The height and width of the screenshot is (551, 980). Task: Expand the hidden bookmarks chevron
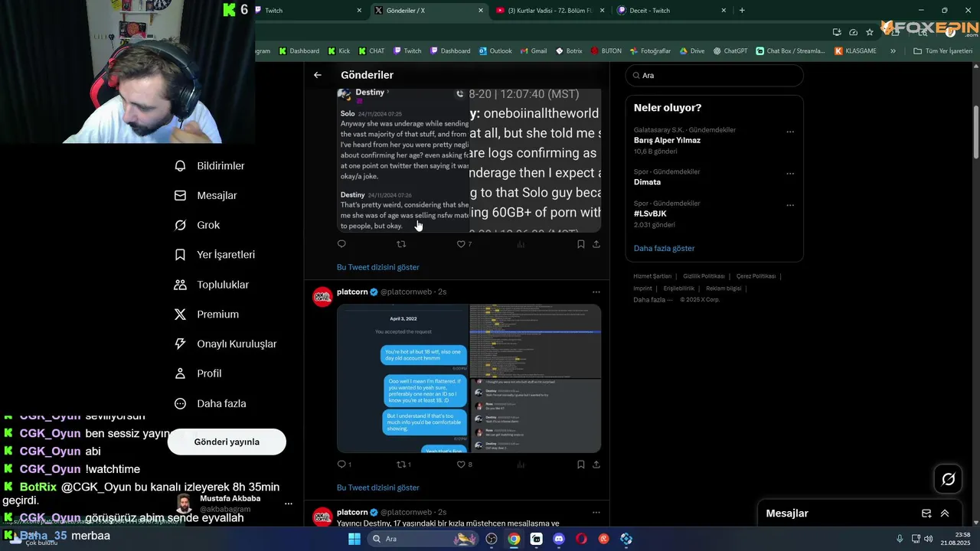(x=893, y=51)
